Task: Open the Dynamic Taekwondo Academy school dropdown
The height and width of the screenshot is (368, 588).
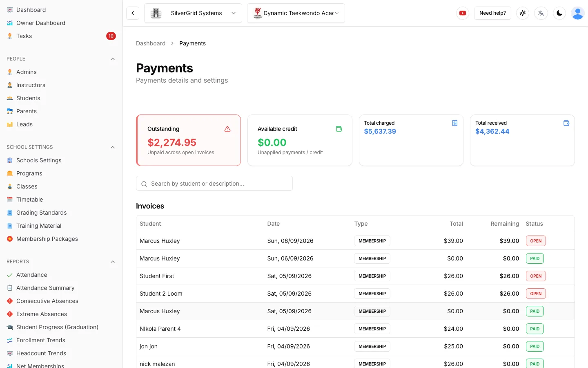Action: click(296, 13)
